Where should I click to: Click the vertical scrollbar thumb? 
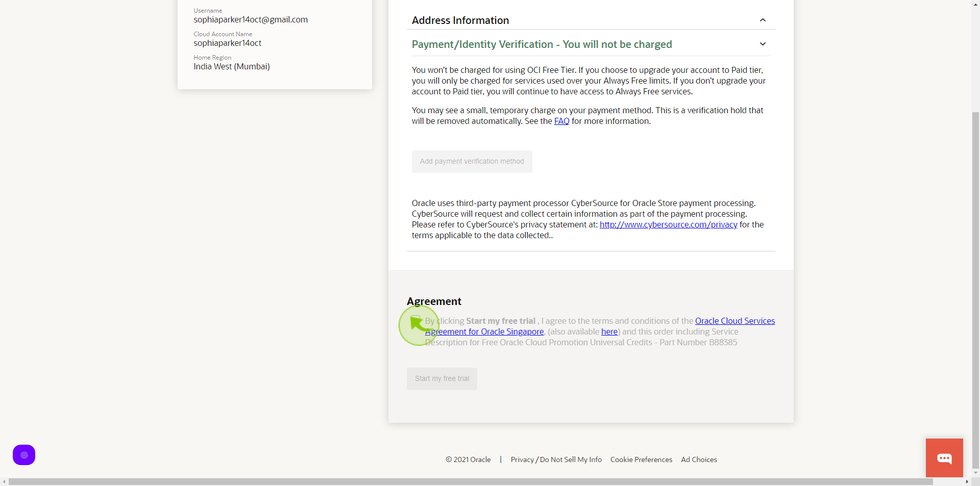(x=975, y=289)
